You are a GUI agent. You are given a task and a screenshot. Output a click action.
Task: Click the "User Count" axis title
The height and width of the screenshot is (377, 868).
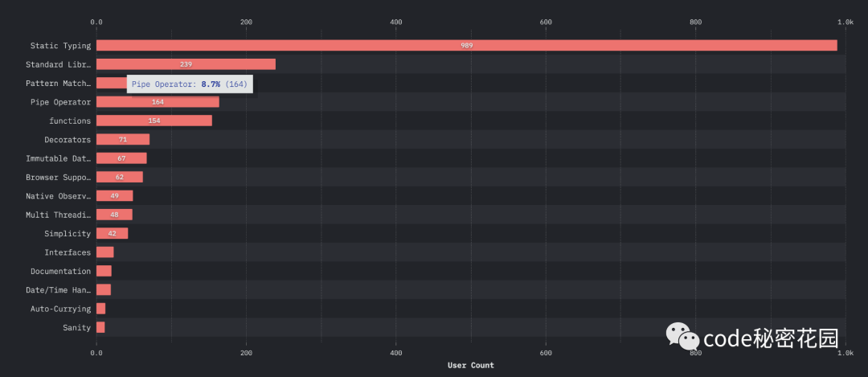tap(470, 366)
